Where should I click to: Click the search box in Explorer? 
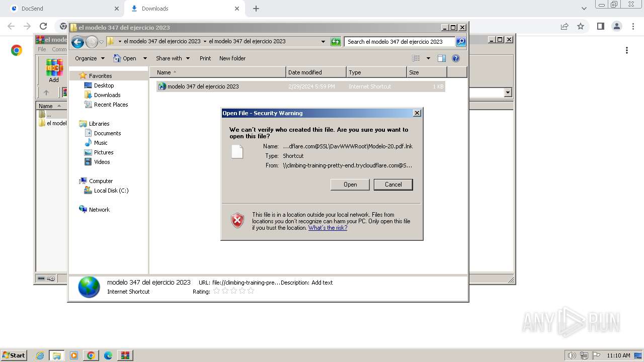point(400,42)
